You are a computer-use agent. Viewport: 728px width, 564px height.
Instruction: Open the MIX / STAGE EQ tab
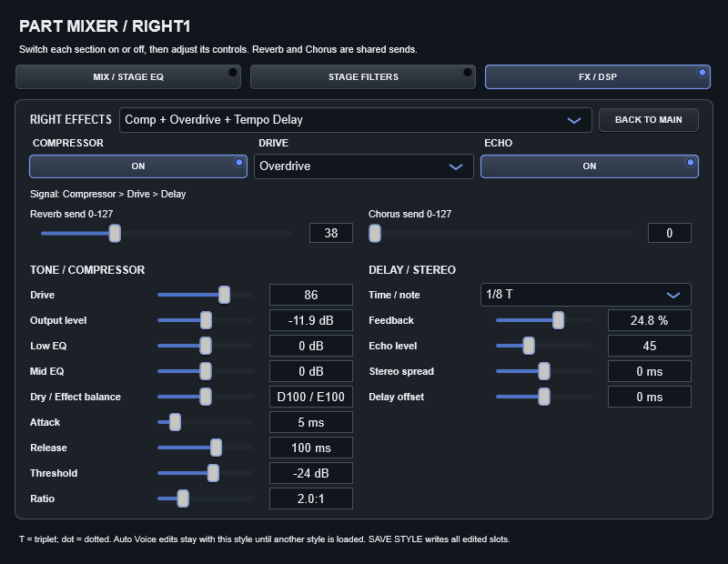tap(128, 77)
